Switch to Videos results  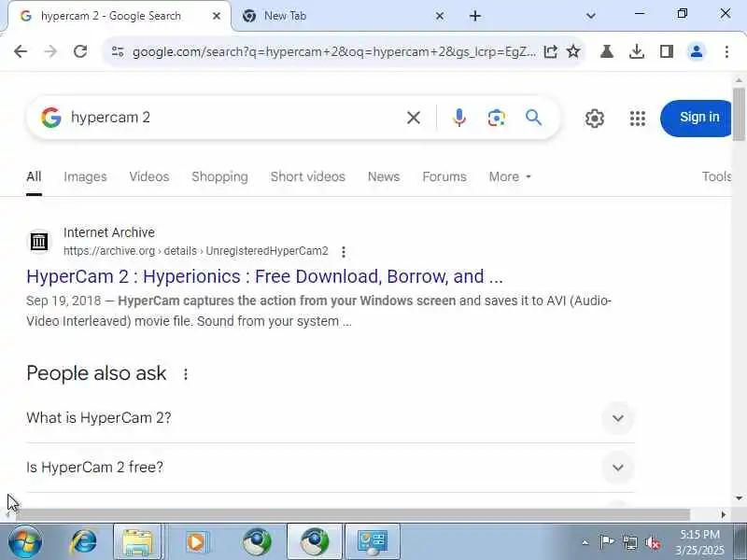[x=149, y=176]
